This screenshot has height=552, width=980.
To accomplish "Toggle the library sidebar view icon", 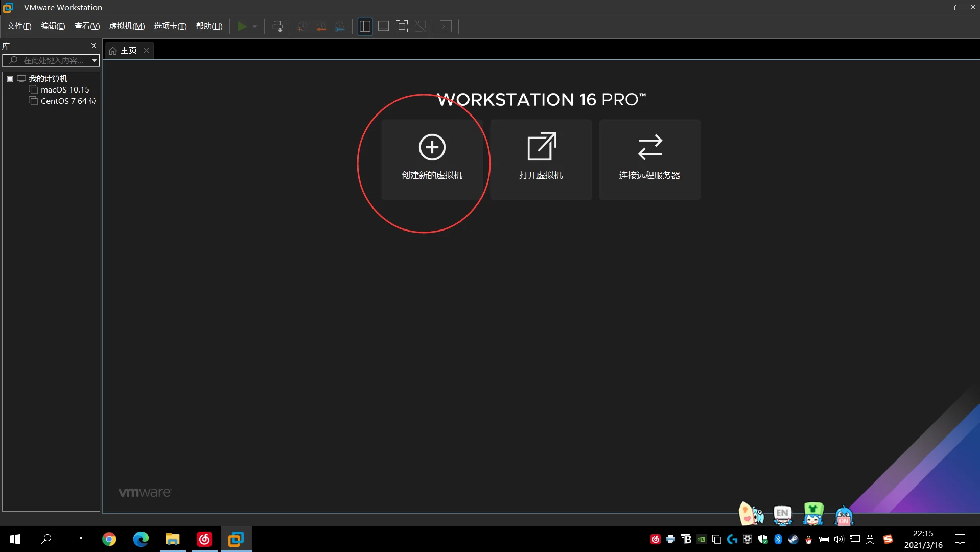I will click(365, 26).
